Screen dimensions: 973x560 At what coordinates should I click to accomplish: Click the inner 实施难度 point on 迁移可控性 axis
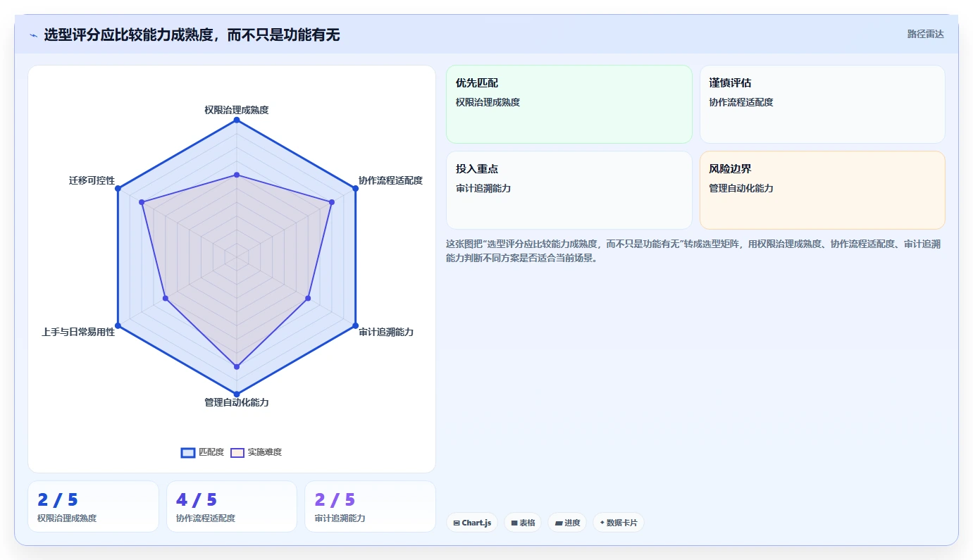[x=142, y=203]
